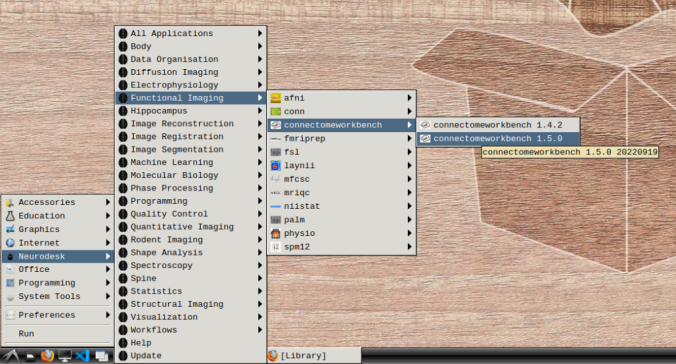The width and height of the screenshot is (676, 364).
Task: Click the Neurodesk brain icon in the main menu
Action: click(10, 256)
